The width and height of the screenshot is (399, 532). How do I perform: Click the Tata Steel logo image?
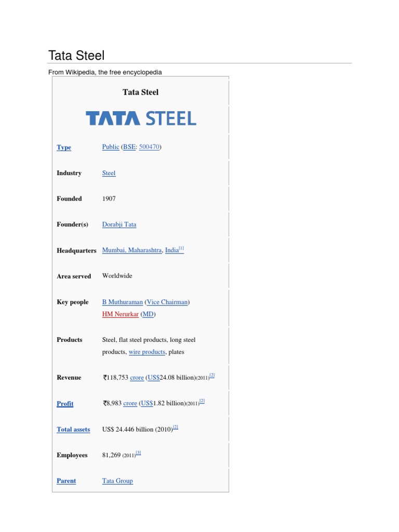point(141,118)
